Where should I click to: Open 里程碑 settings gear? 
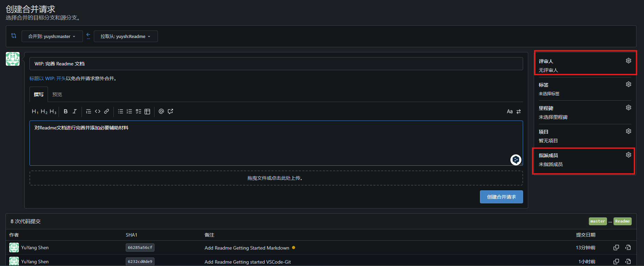[629, 107]
